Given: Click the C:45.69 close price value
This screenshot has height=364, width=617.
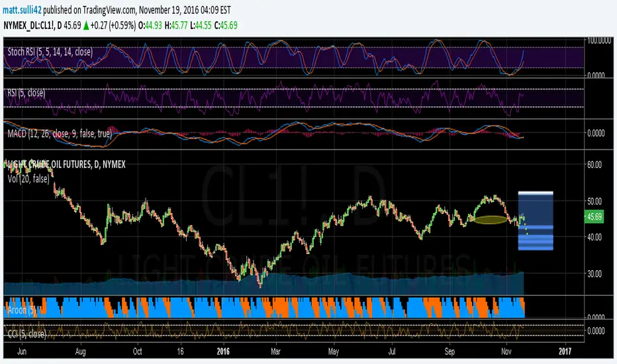Looking at the screenshot, I should click(226, 26).
